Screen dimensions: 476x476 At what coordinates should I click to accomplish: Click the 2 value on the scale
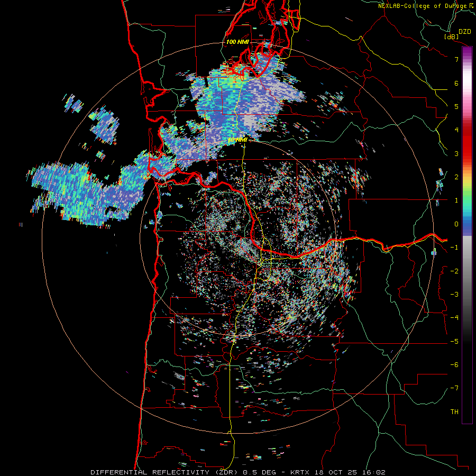[x=456, y=177]
